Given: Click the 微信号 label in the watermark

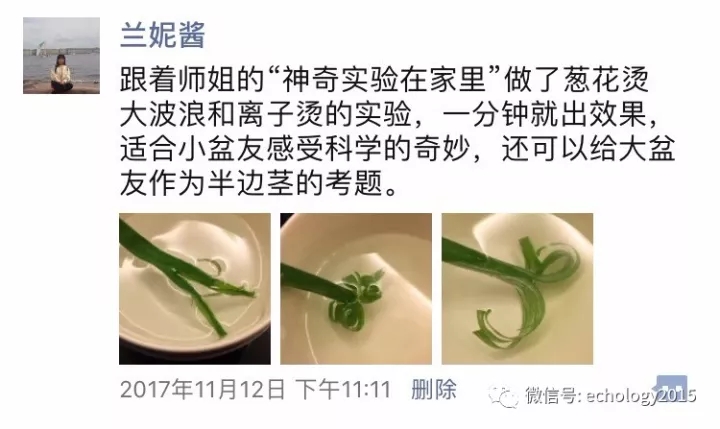Looking at the screenshot, I should [551, 396].
